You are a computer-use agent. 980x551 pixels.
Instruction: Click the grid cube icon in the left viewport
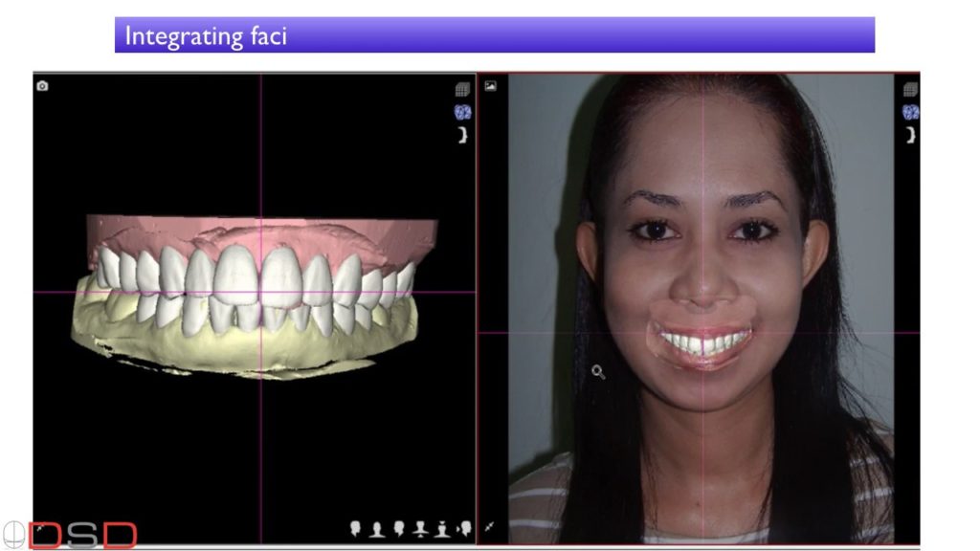tap(462, 90)
